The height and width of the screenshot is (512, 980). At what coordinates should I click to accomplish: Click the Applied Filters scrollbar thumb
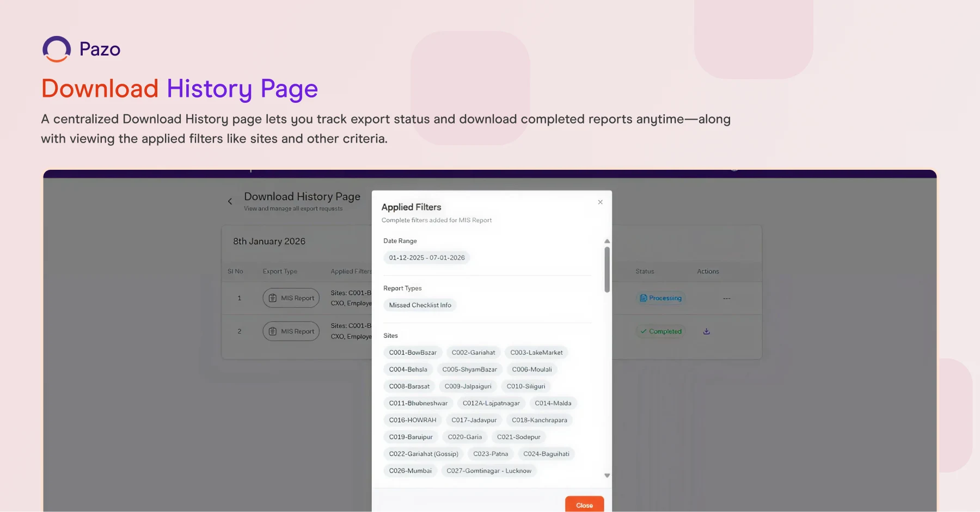[607, 269]
